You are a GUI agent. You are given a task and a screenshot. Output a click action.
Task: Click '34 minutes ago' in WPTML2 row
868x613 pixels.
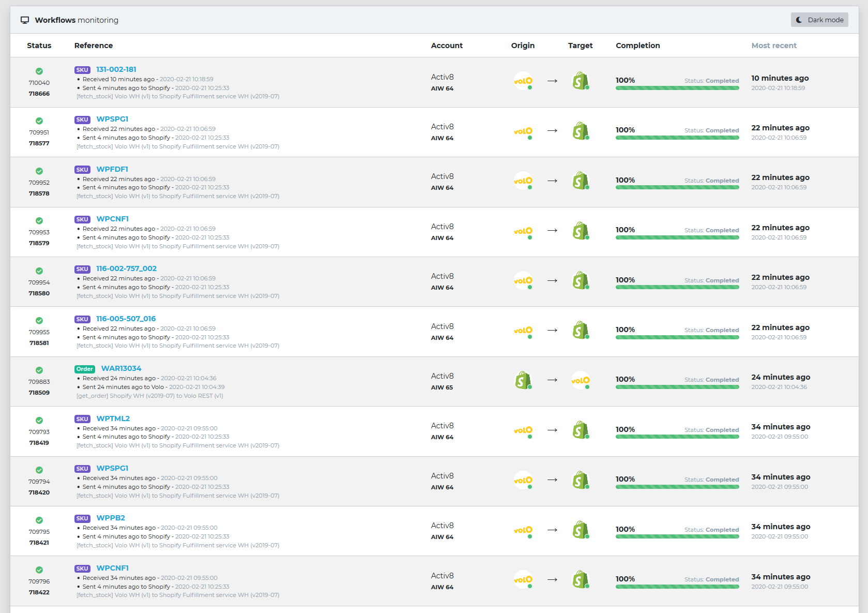coord(781,427)
